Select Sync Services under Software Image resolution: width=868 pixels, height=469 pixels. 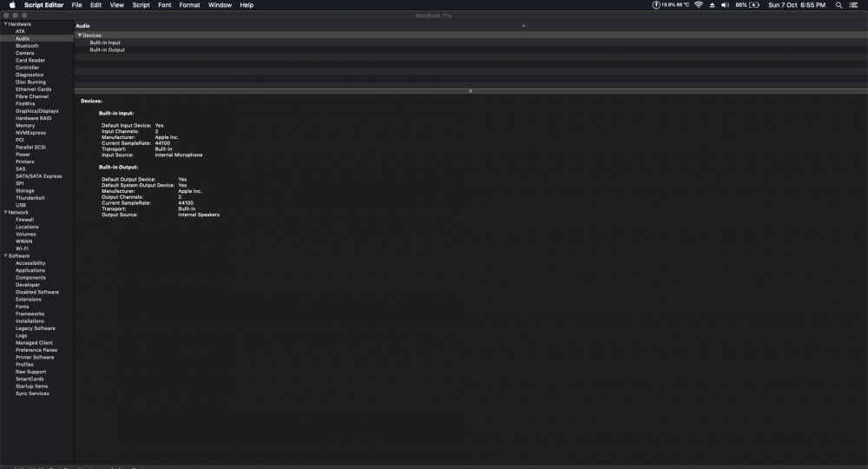tap(32, 393)
